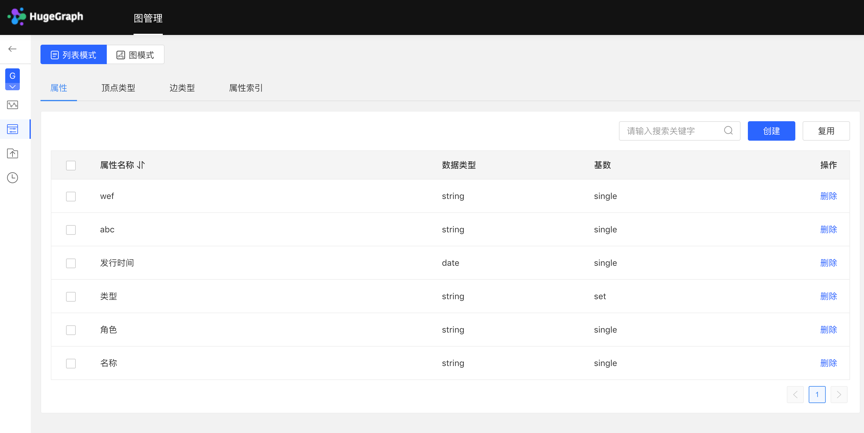Click the HugeGraph logo
The width and height of the screenshot is (864, 433).
click(x=46, y=17)
